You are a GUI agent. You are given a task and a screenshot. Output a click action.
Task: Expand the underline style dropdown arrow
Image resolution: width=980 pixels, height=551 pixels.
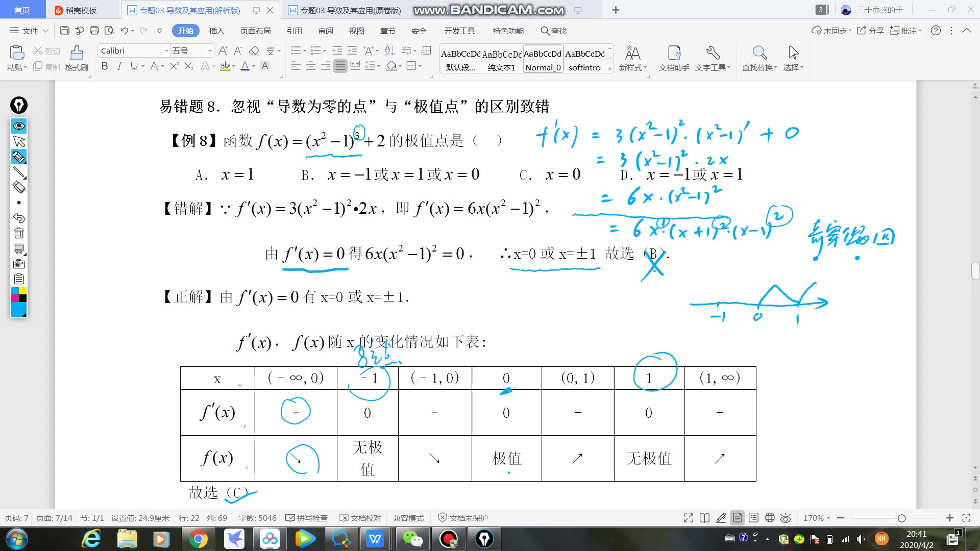[143, 66]
